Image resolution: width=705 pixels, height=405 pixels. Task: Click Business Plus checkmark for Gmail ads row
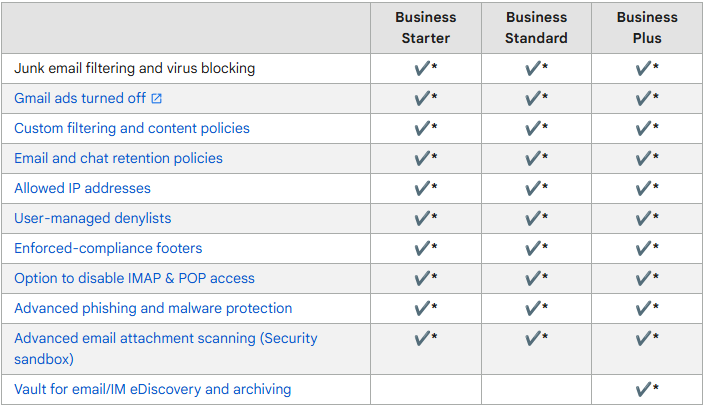[647, 98]
